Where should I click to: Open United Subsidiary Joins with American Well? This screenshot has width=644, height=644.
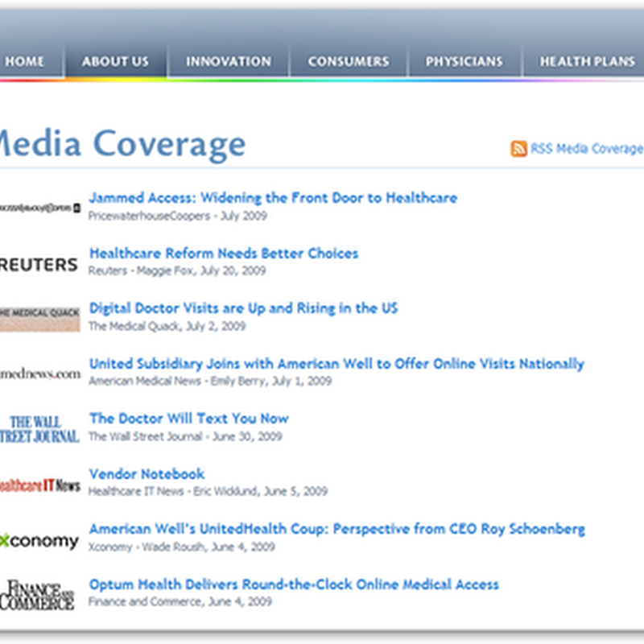pyautogui.click(x=336, y=364)
